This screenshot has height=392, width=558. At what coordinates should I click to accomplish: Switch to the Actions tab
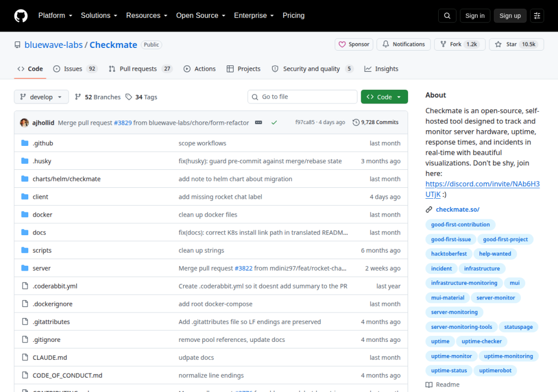[x=199, y=69]
